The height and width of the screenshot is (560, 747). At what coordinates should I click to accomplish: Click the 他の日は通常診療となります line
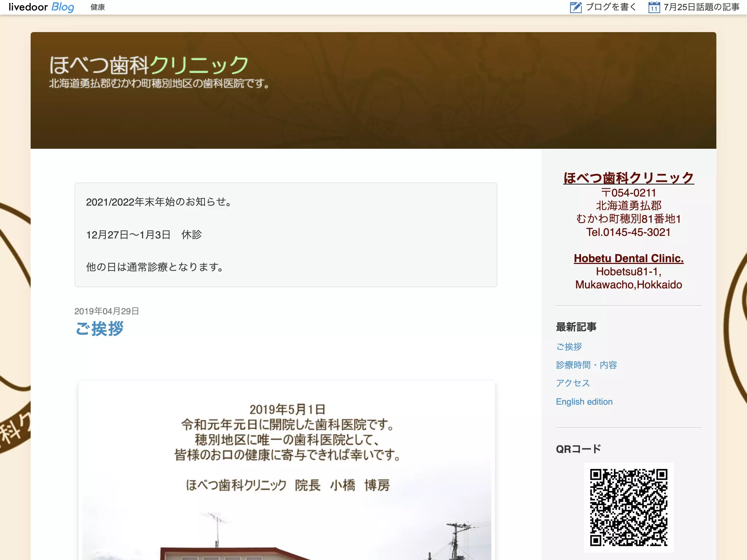pos(155,267)
